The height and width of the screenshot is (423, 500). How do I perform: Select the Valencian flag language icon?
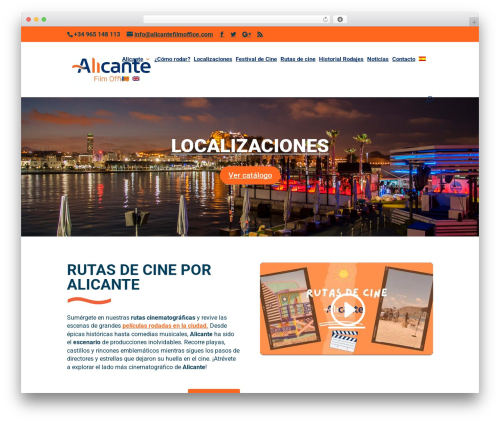coord(126,79)
